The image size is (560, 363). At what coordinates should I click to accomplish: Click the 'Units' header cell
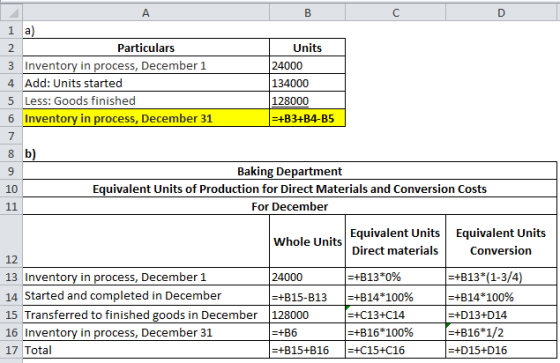coord(308,48)
